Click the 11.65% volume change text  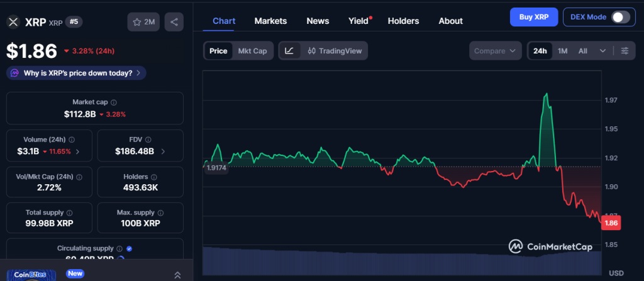[60, 152]
